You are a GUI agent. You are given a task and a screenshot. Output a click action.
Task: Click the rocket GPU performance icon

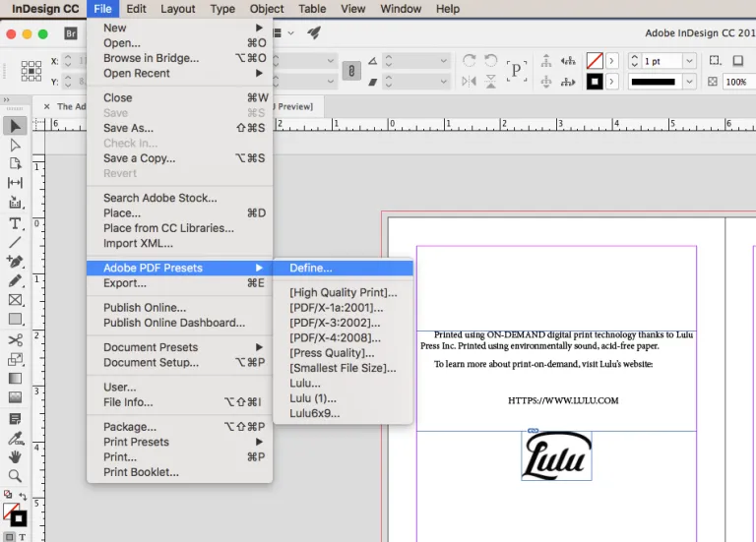(314, 32)
